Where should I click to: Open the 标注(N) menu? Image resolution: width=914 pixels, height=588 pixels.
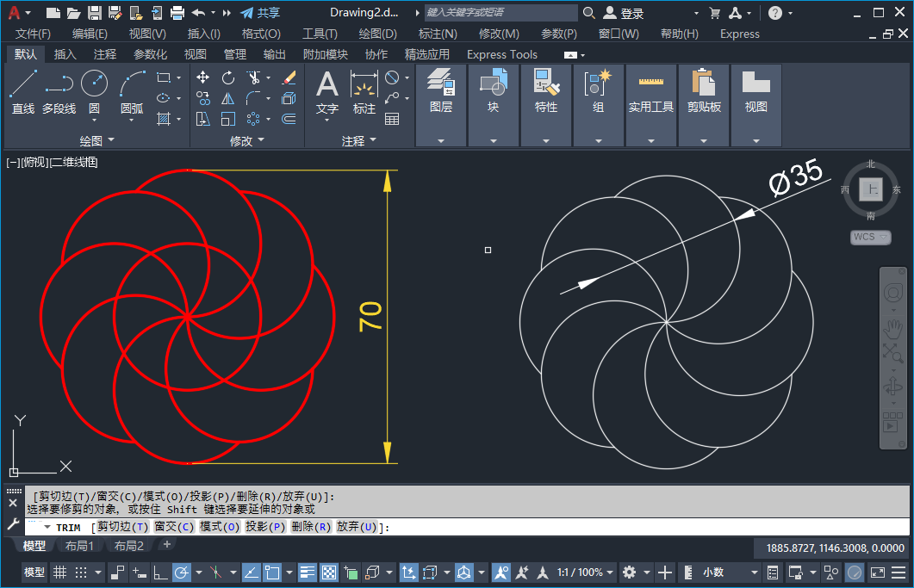tap(438, 34)
